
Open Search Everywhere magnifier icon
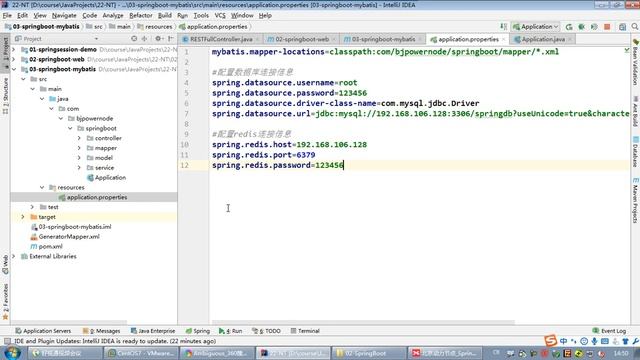coord(635,27)
